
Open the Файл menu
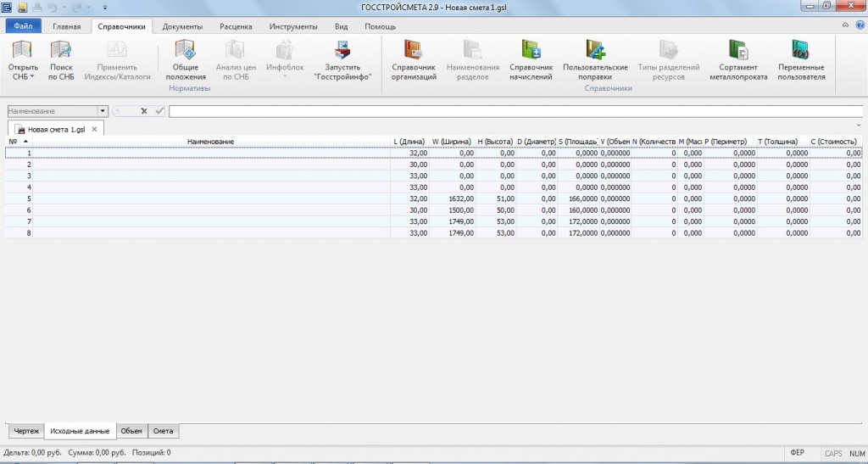[x=23, y=26]
